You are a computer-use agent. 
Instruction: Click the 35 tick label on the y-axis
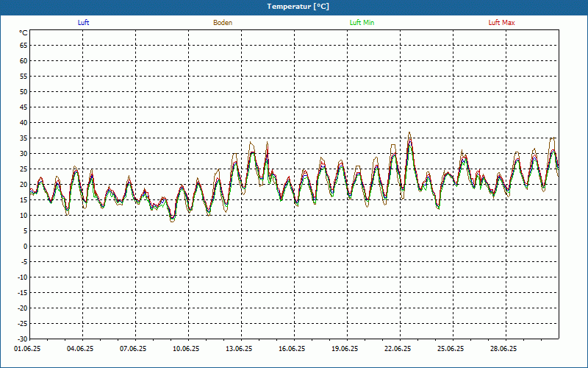click(23, 138)
